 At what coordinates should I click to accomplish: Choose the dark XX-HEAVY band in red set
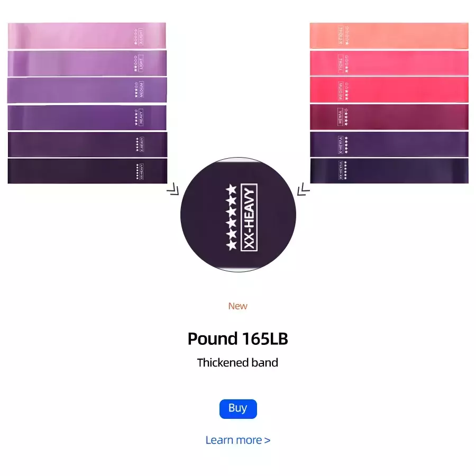point(389,171)
